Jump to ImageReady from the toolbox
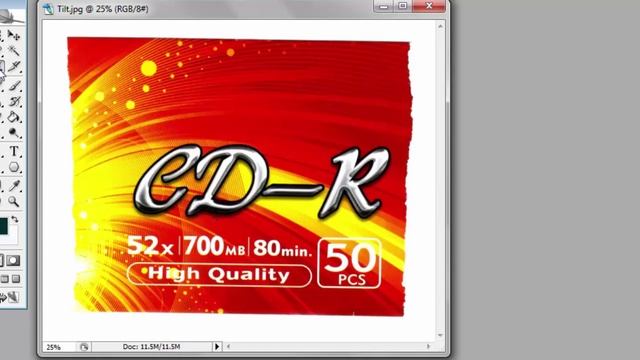The image size is (640, 360). click(x=10, y=297)
